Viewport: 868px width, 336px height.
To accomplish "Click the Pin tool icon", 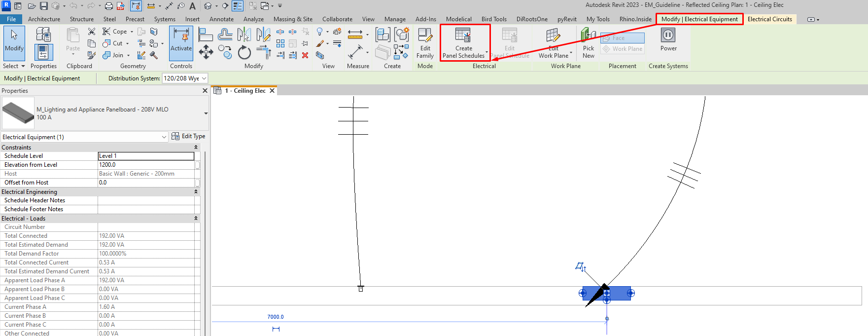I will click(x=305, y=43).
